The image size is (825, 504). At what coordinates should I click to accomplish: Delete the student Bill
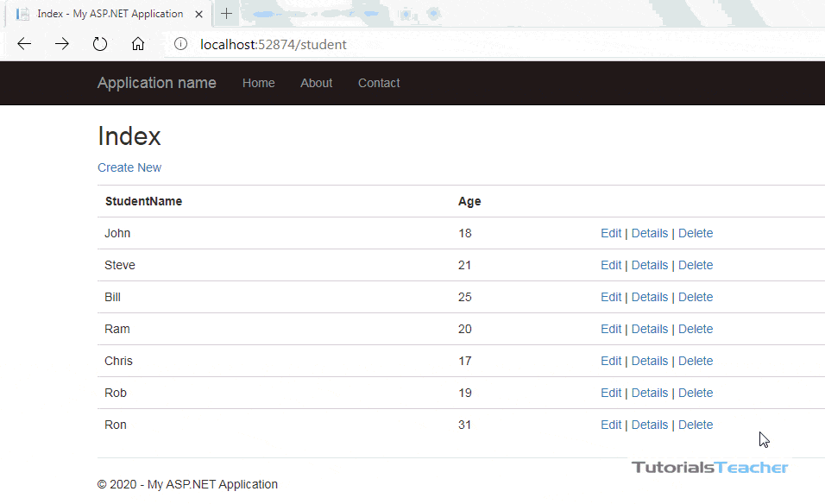(x=696, y=297)
